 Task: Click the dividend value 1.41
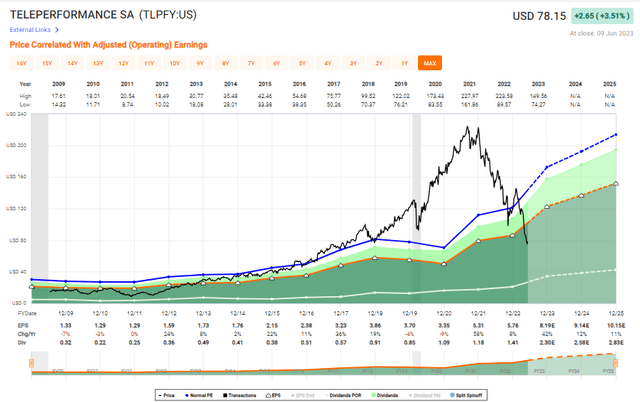click(x=513, y=342)
